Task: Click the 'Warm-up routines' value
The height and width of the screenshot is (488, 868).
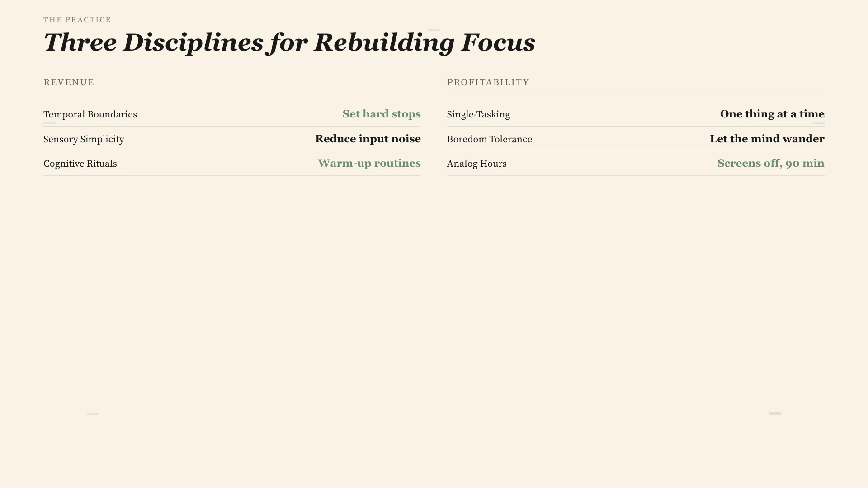Action: pyautogui.click(x=369, y=163)
